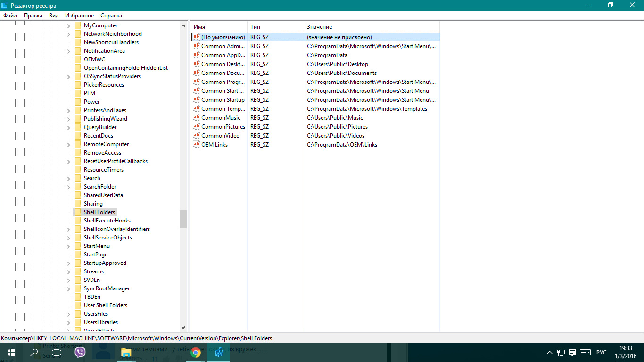
Task: Click the string icon of CommonPictures value
Action: point(197,126)
